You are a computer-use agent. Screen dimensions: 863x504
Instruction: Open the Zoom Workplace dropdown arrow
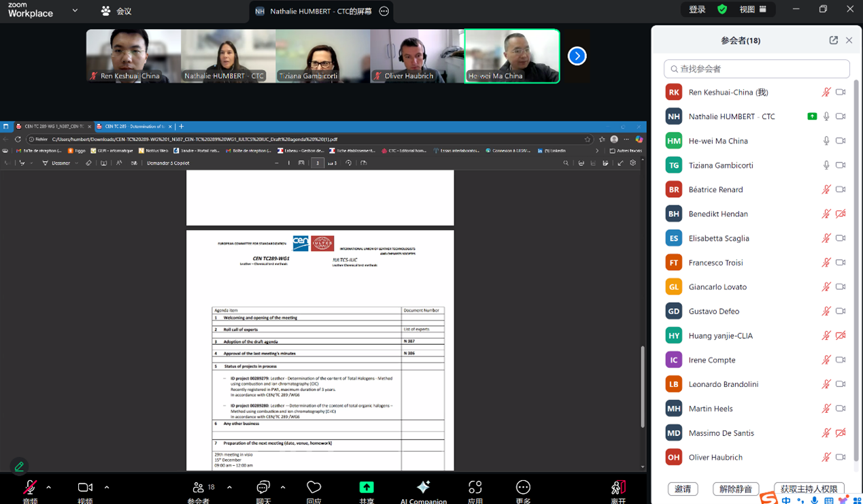point(75,11)
